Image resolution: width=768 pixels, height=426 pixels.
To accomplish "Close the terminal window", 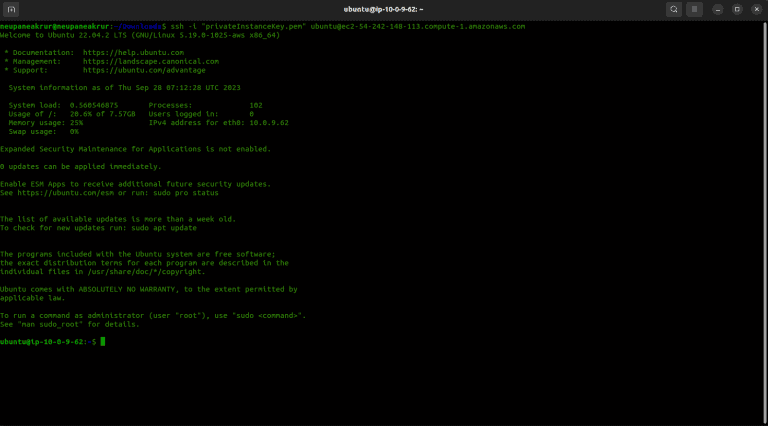I will (755, 9).
